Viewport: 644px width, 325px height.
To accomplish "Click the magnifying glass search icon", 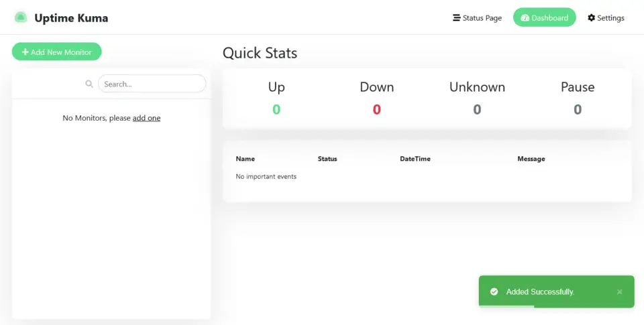I will tap(89, 84).
